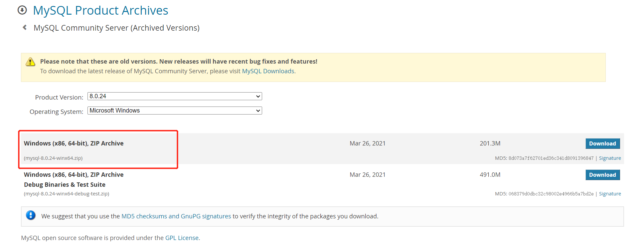
Task: Click the Debug Binaries & Test Suite title
Action: point(65,184)
